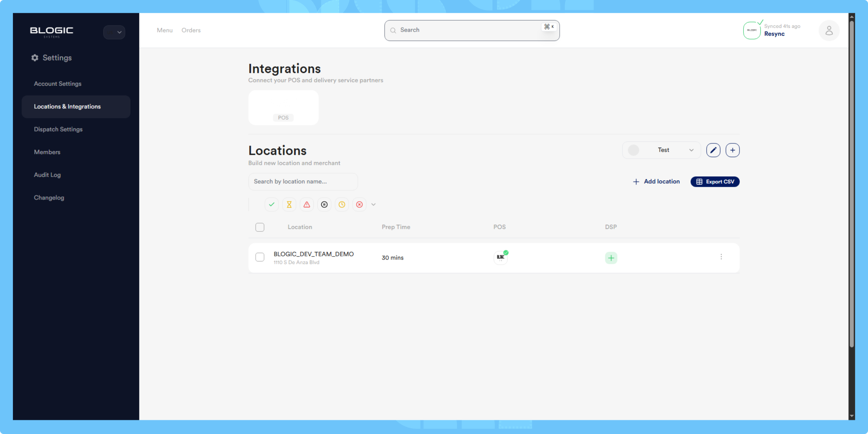This screenshot has width=868, height=434.
Task: Expand more status filters chevron
Action: tap(373, 204)
